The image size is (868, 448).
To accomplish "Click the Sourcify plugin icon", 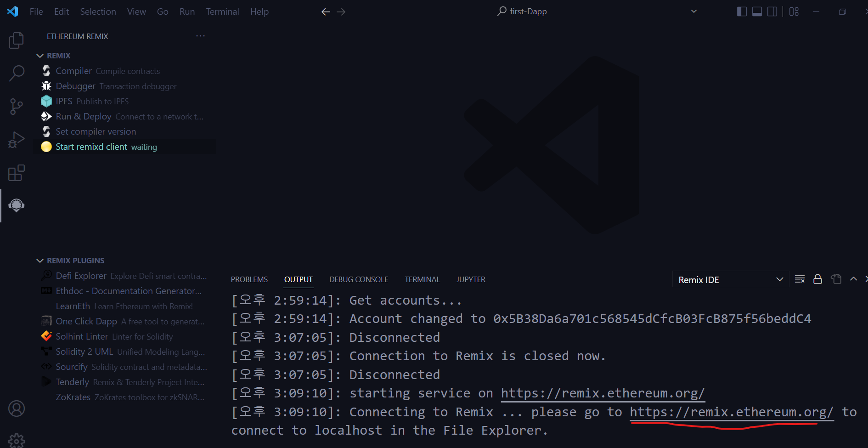I will 46,366.
